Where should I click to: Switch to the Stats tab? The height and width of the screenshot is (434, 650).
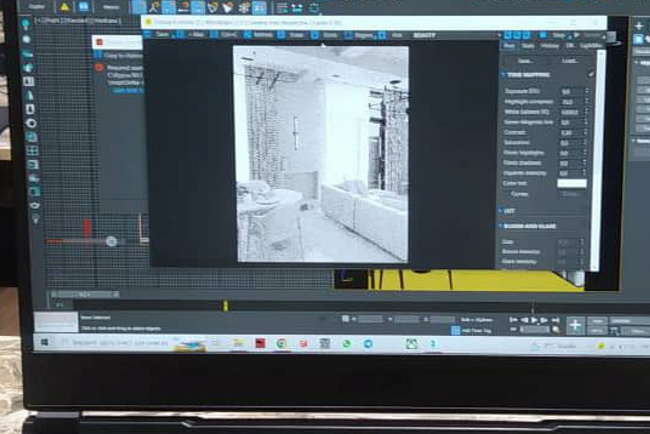point(527,45)
